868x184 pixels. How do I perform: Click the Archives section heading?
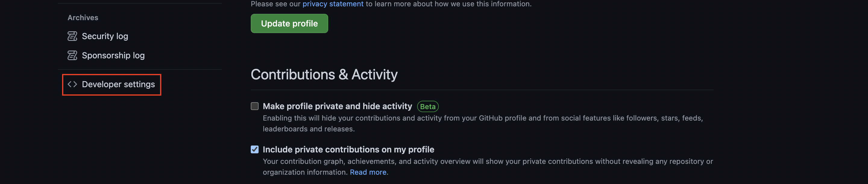coord(83,17)
